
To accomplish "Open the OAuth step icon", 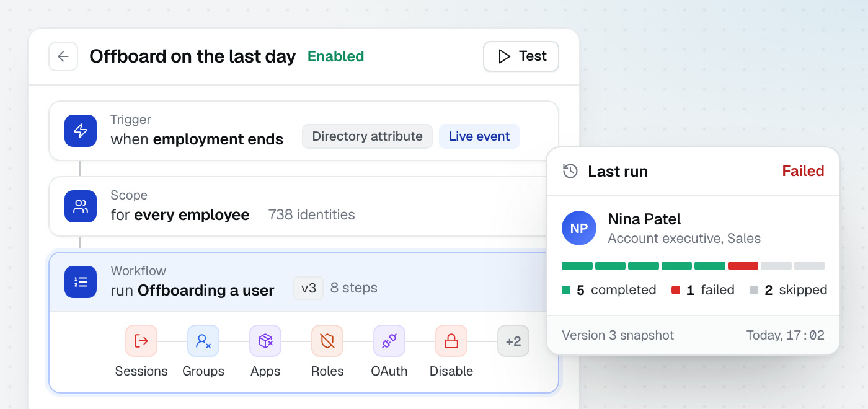I will pyautogui.click(x=389, y=341).
